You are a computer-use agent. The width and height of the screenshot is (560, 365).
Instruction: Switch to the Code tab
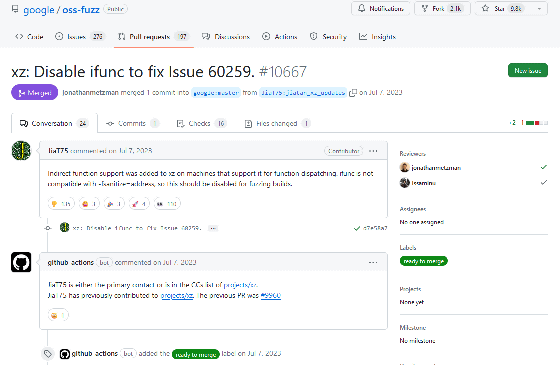pyautogui.click(x=29, y=36)
